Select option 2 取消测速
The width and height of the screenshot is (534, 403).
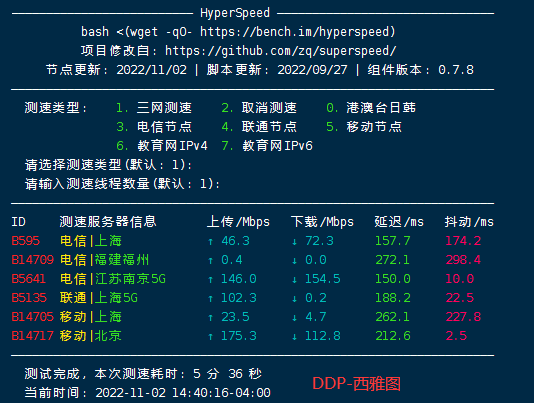[259, 108]
